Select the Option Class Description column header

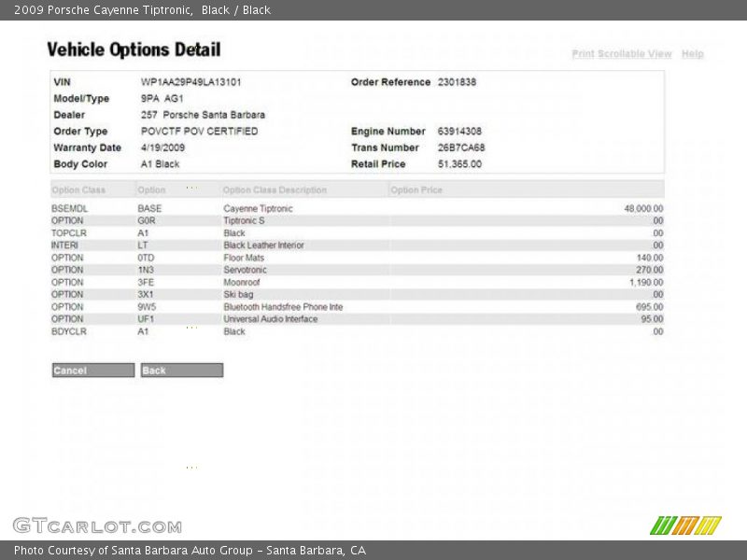point(275,190)
